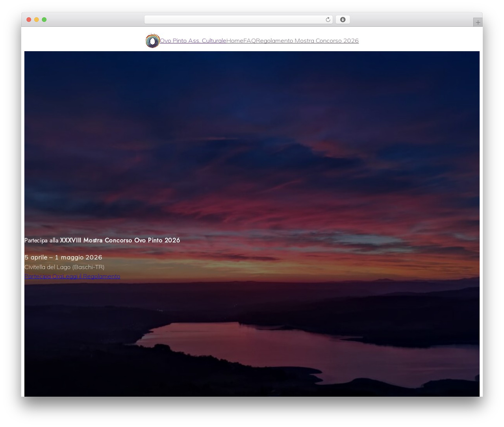The image size is (504, 427).
Task: Open the Ovo Pinto Ass. Culturale link
Action: (193, 41)
